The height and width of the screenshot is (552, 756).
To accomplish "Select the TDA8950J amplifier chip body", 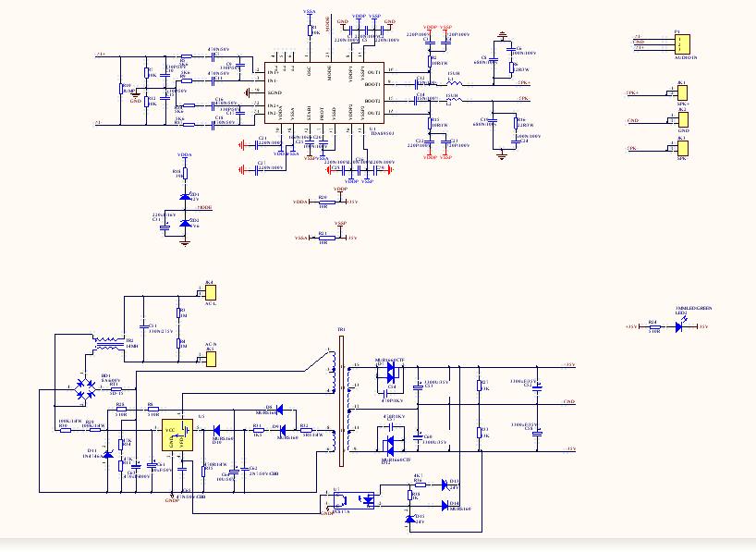I will click(x=324, y=92).
